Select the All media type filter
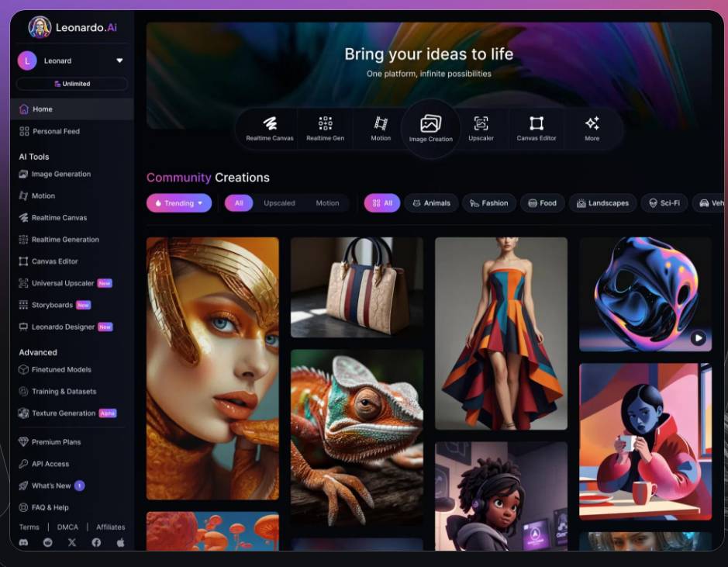 (239, 203)
